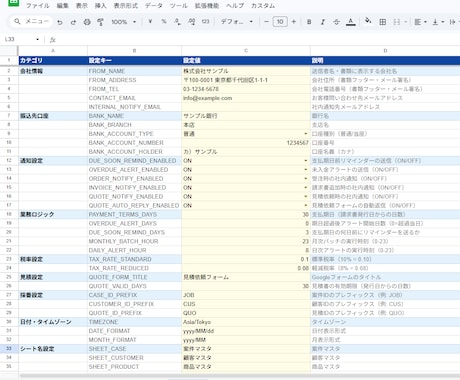Redo the last action
Image resolution: width=460 pixels, height=380 pixels.
coord(73,22)
